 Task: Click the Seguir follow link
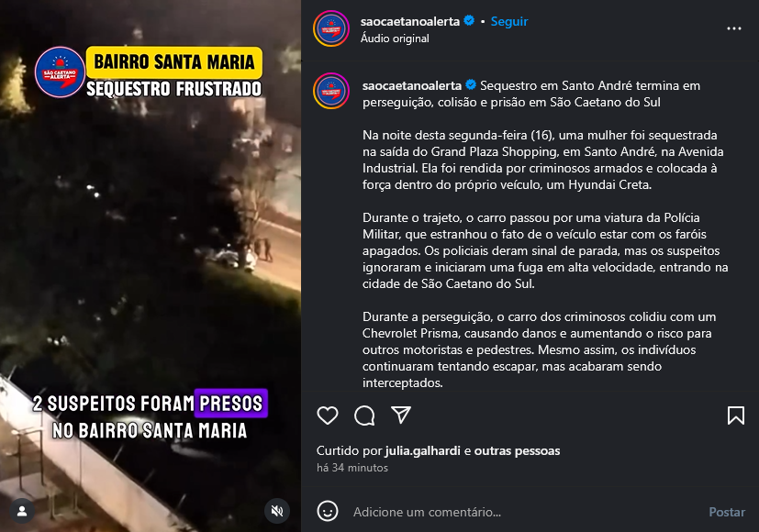pyautogui.click(x=509, y=21)
